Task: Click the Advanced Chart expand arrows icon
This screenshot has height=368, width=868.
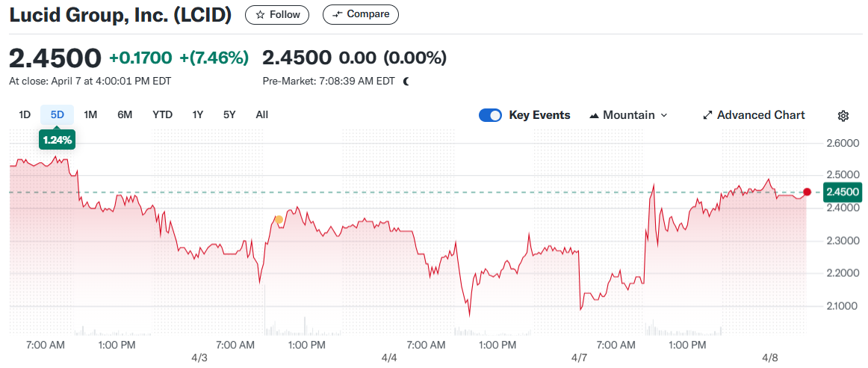Action: 707,115
